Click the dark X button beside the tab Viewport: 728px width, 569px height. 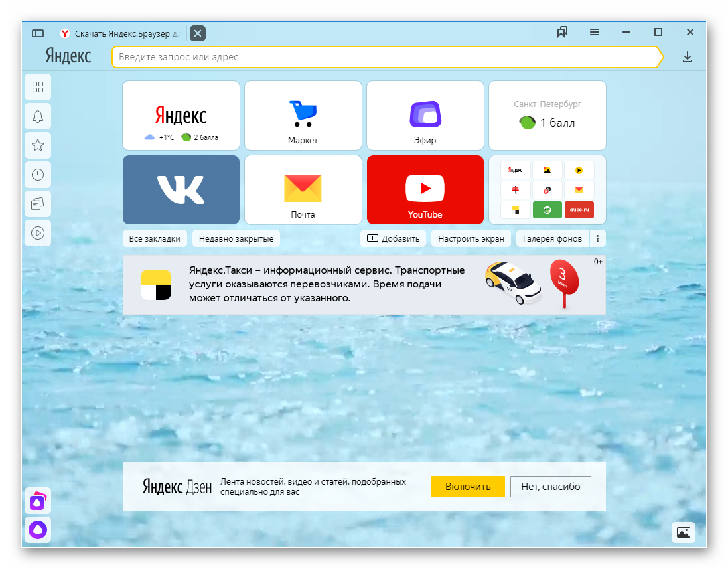[x=198, y=33]
